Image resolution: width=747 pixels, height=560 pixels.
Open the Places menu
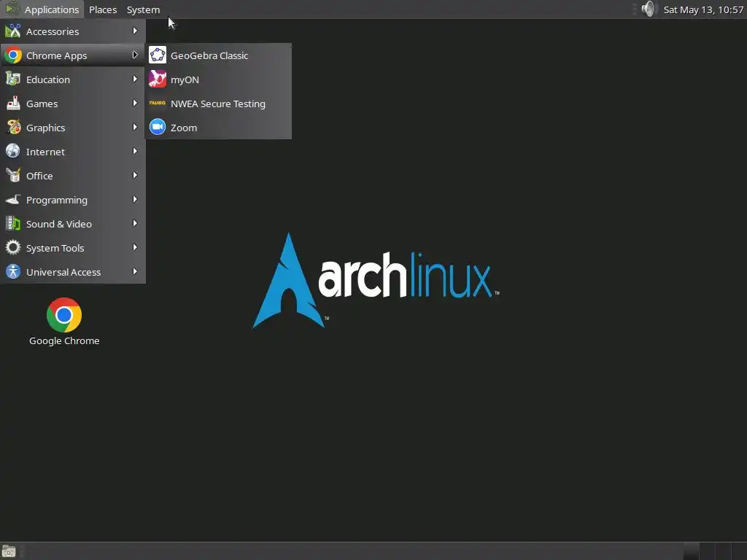point(103,9)
